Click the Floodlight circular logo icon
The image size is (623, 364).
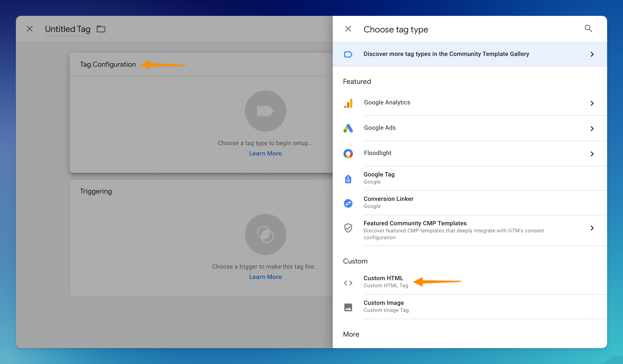click(x=348, y=154)
